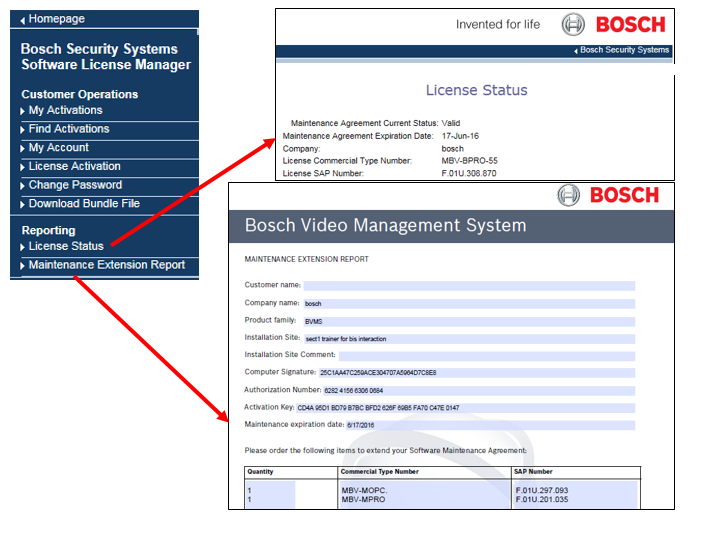705x535 pixels.
Task: Open License Status report
Action: pyautogui.click(x=66, y=246)
